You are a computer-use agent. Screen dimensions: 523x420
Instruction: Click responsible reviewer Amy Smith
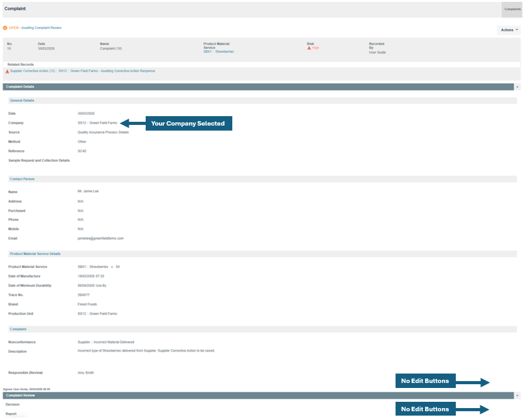click(x=86, y=373)
